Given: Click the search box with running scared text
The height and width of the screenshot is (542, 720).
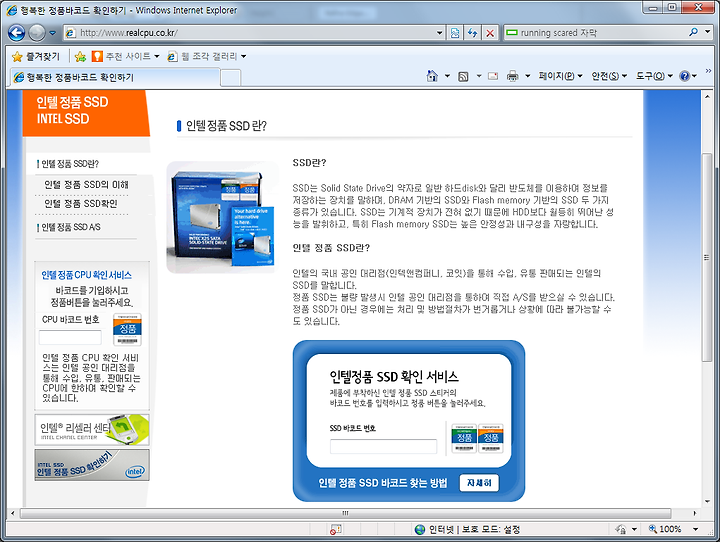Looking at the screenshot, I should click(595, 33).
